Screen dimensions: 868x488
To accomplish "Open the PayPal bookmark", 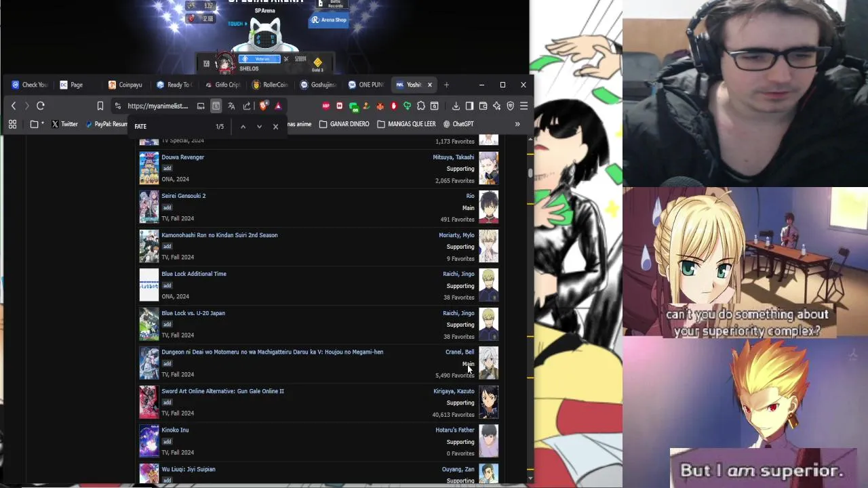I will click(106, 124).
